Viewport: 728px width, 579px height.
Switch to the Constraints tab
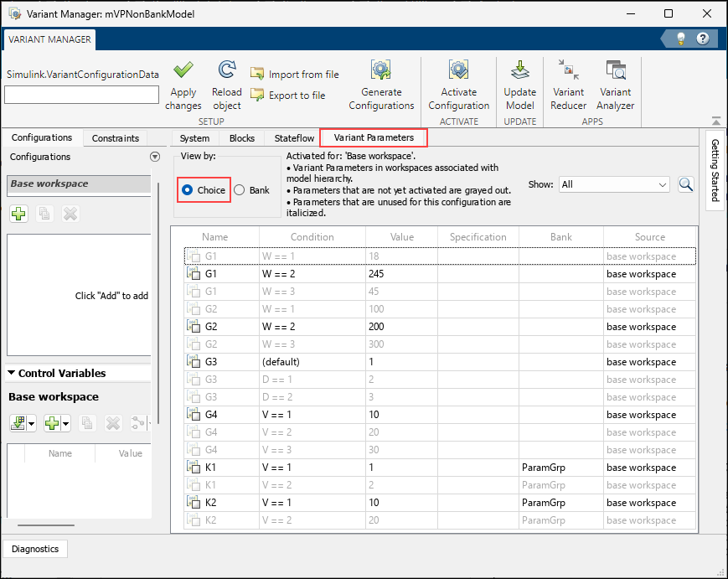115,137
